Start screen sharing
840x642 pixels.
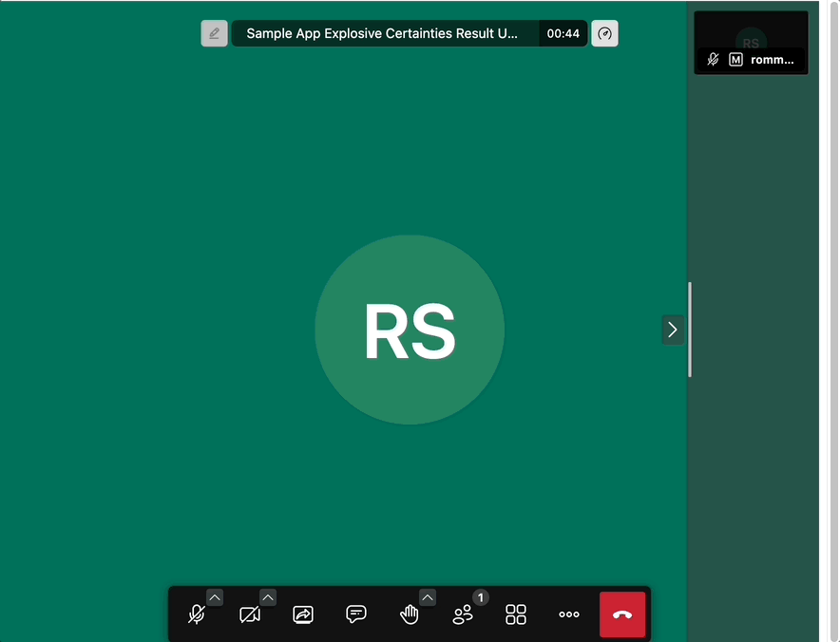tap(303, 614)
